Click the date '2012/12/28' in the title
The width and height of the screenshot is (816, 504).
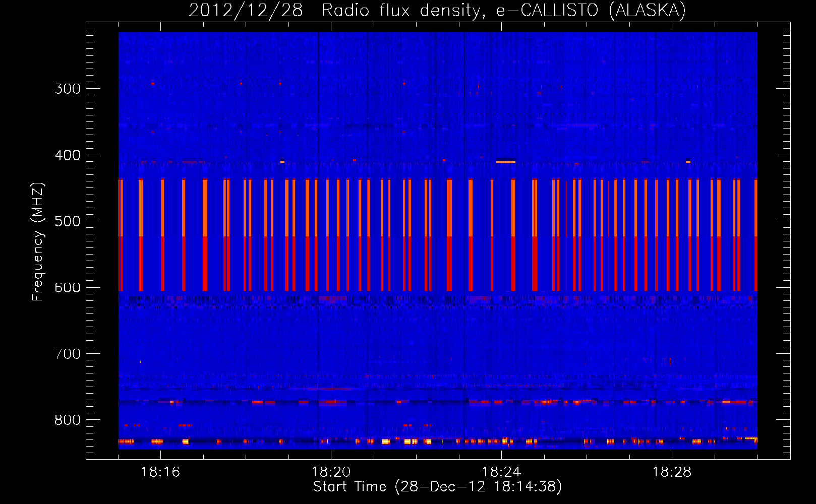[x=246, y=11]
